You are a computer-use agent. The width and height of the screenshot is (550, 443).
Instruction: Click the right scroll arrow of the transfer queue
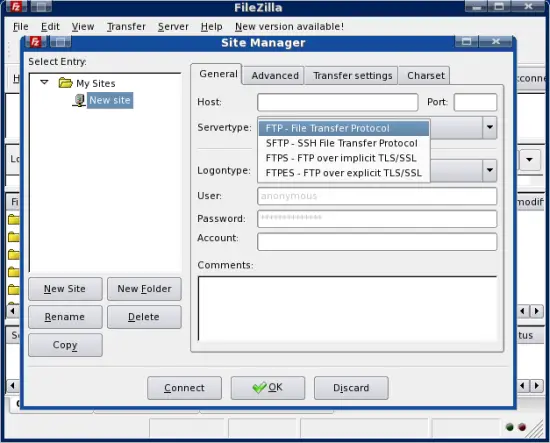(537, 386)
